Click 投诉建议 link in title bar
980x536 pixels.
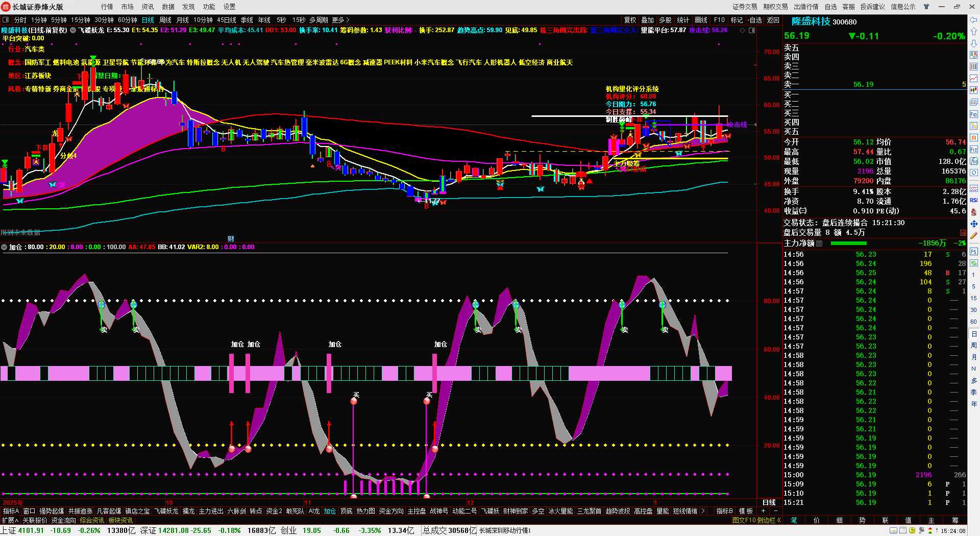(x=873, y=7)
